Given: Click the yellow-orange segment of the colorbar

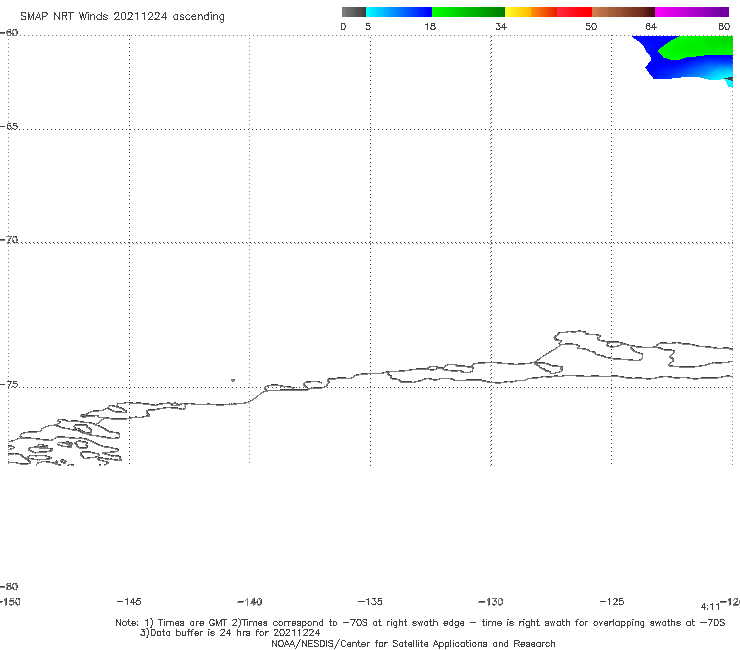Looking at the screenshot, I should [531, 12].
